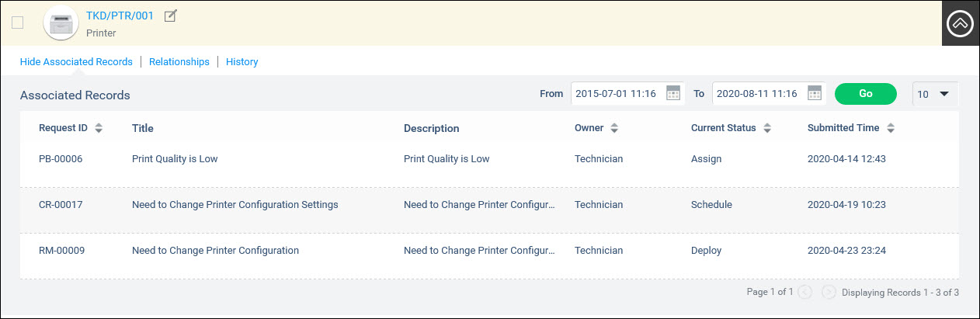980x319 pixels.
Task: Open the History tab
Action: (242, 61)
